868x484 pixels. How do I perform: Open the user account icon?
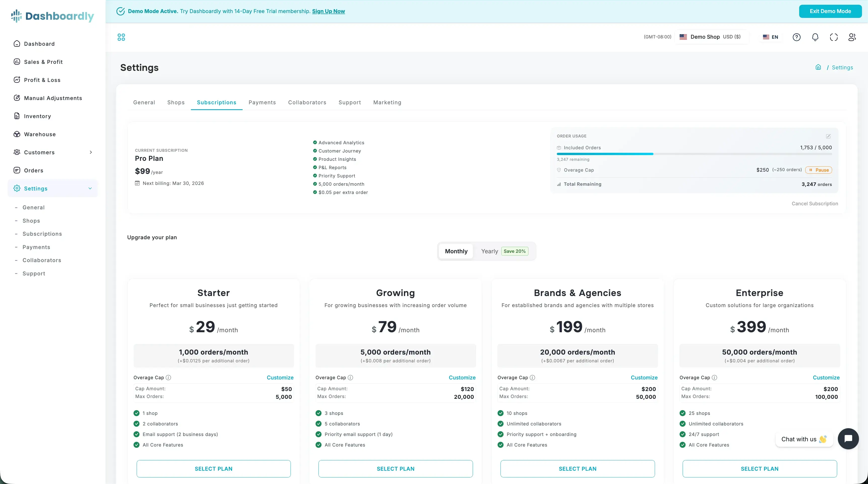(852, 37)
